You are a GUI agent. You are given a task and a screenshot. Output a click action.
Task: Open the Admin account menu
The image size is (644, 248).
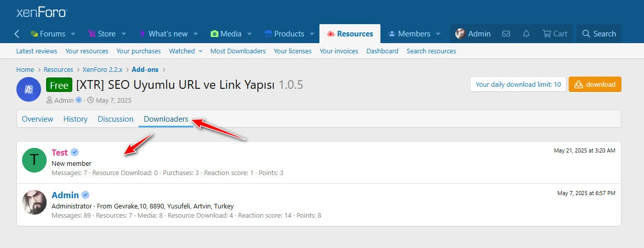click(x=473, y=34)
